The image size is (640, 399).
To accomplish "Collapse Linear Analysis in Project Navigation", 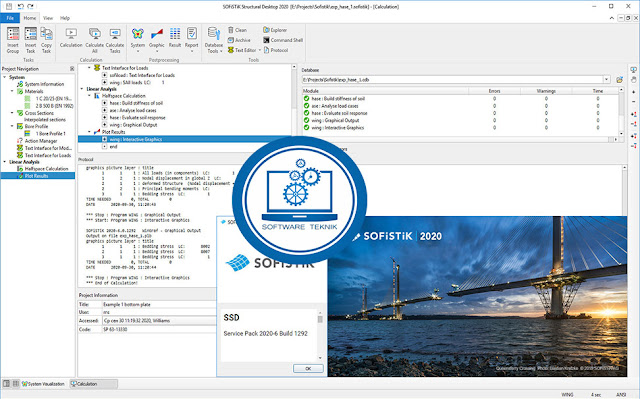I will [4, 162].
